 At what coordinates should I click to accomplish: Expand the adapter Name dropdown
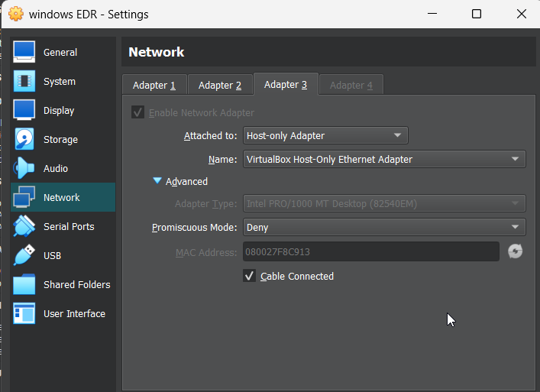coord(383,159)
